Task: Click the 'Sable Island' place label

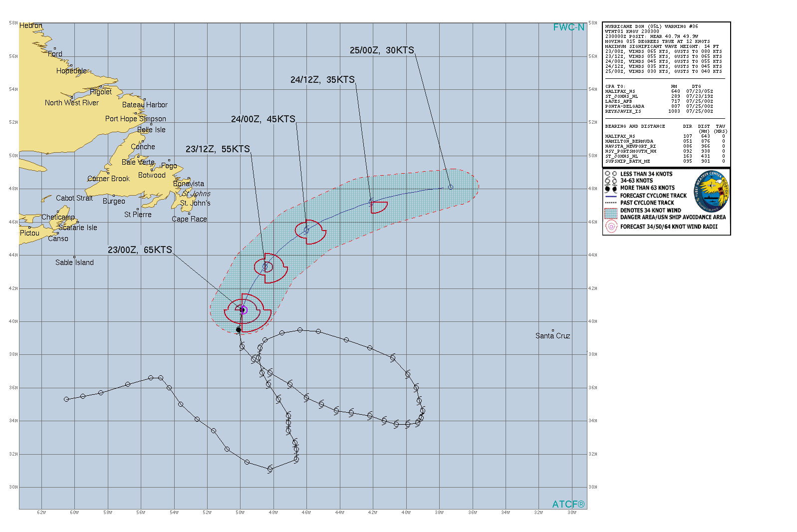Action: pyautogui.click(x=74, y=263)
